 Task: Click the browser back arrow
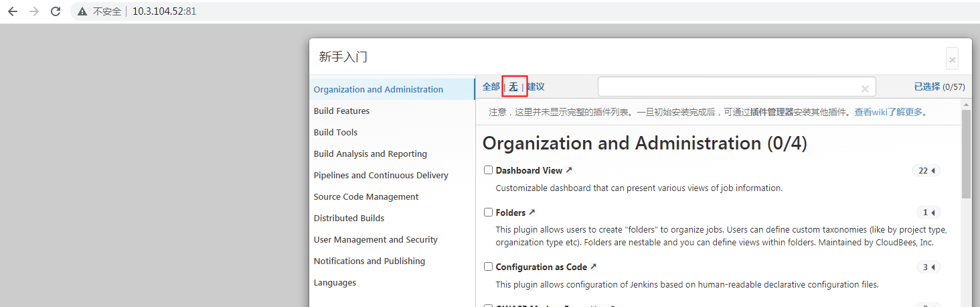pyautogui.click(x=13, y=11)
